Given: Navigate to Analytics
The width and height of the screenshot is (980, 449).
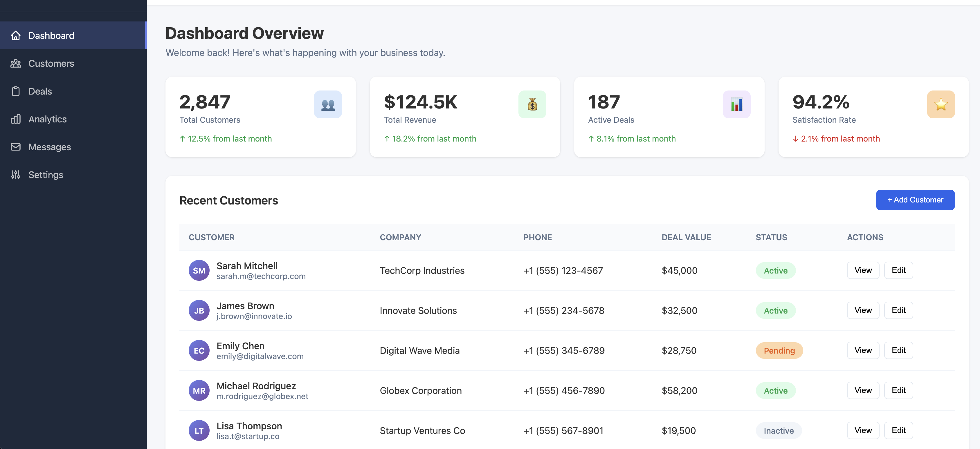Looking at the screenshot, I should pyautogui.click(x=73, y=119).
